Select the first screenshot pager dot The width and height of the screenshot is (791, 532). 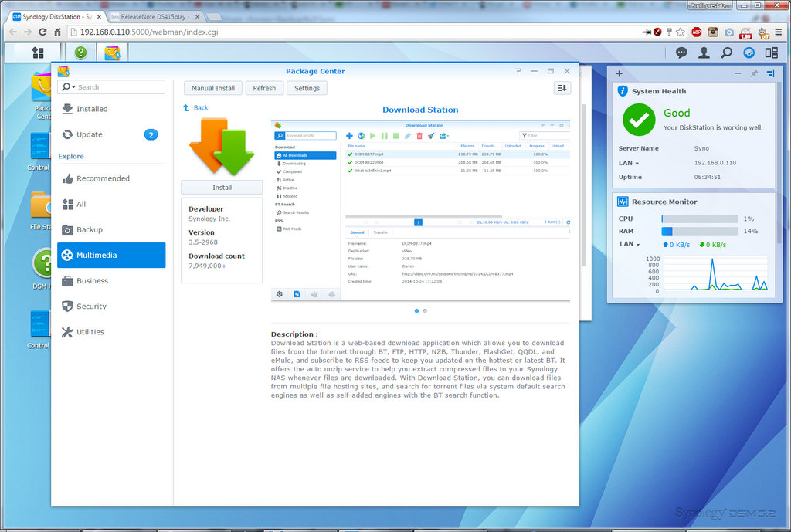point(416,311)
